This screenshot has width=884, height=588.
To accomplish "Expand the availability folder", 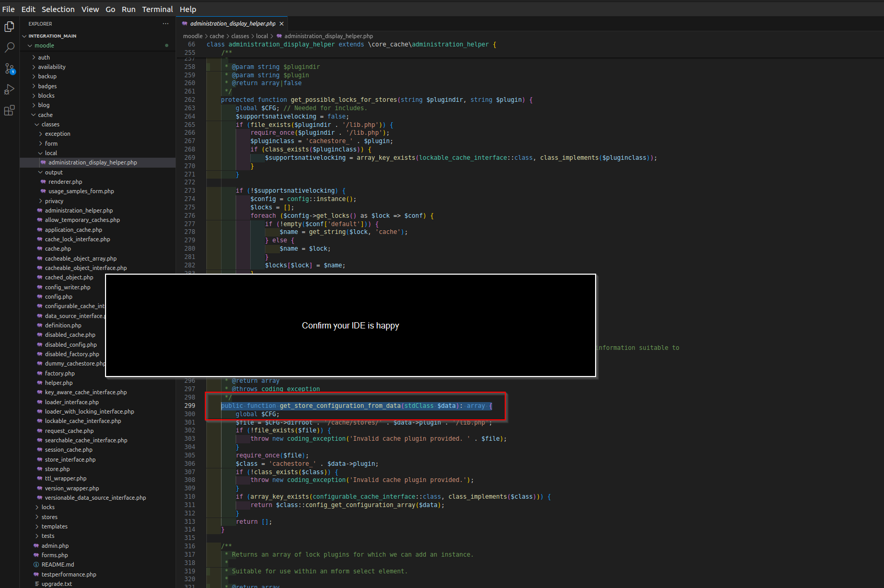I will [34, 67].
